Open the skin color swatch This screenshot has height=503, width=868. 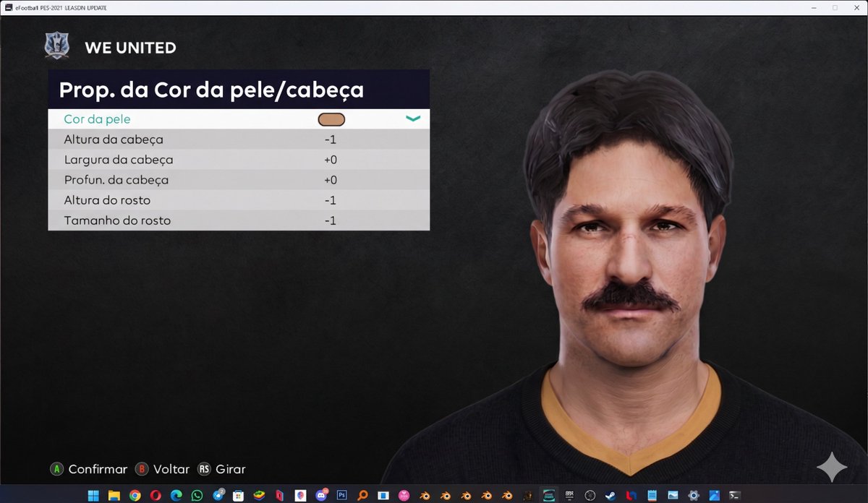[331, 119]
